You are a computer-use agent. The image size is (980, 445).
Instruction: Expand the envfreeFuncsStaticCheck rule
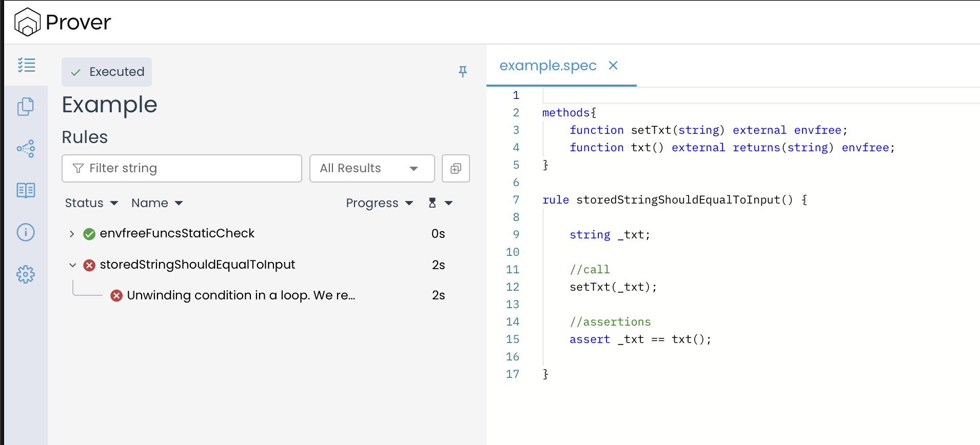pos(72,234)
